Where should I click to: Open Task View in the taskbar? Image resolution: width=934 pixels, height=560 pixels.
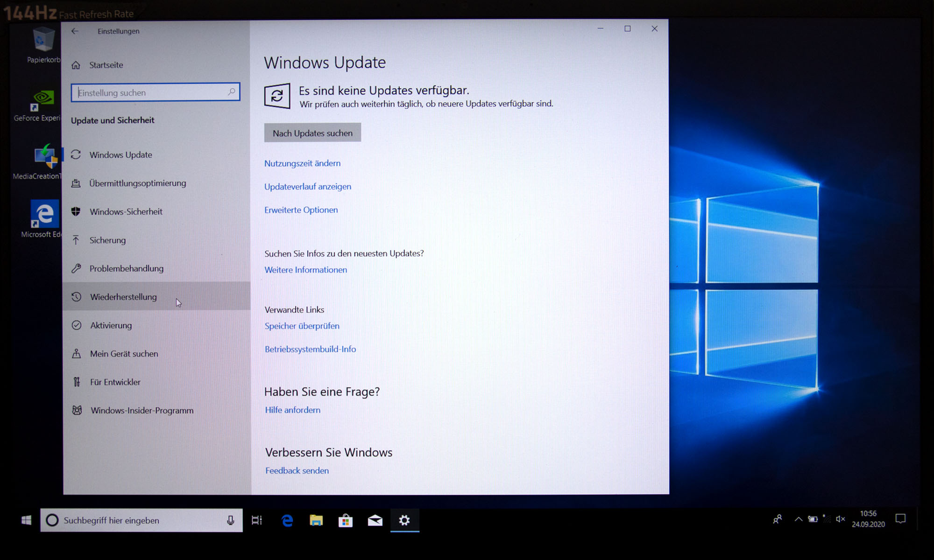pyautogui.click(x=257, y=520)
